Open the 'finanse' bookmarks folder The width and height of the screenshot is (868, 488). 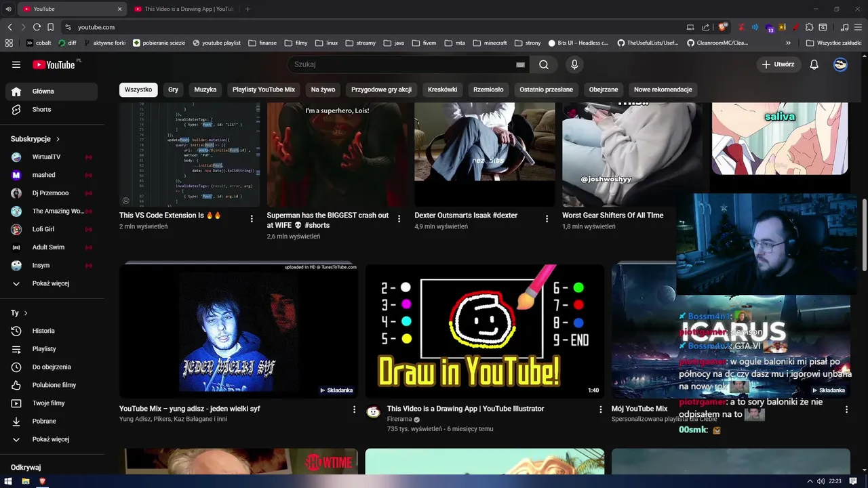click(262, 43)
